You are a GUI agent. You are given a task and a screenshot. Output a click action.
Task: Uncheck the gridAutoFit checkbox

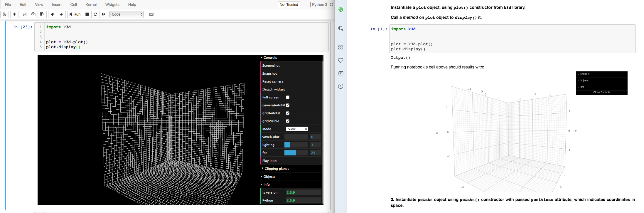[288, 113]
